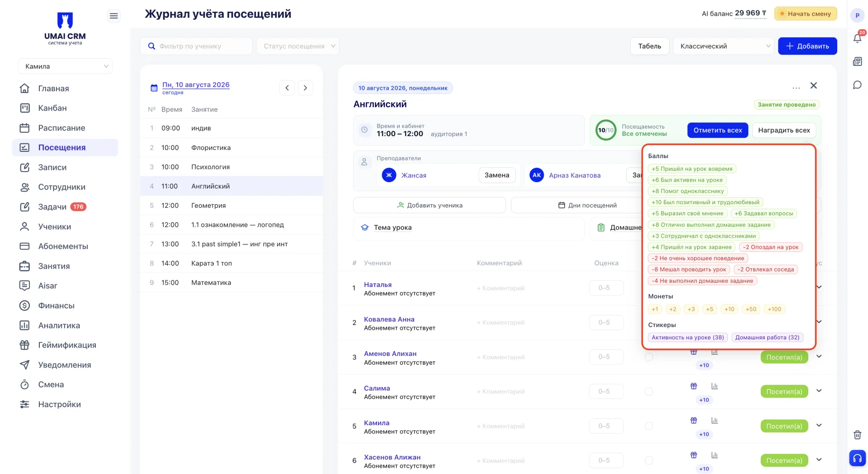Open Ученики in the sidebar menu
Viewport: 868px width, 474px height.
[65, 226]
